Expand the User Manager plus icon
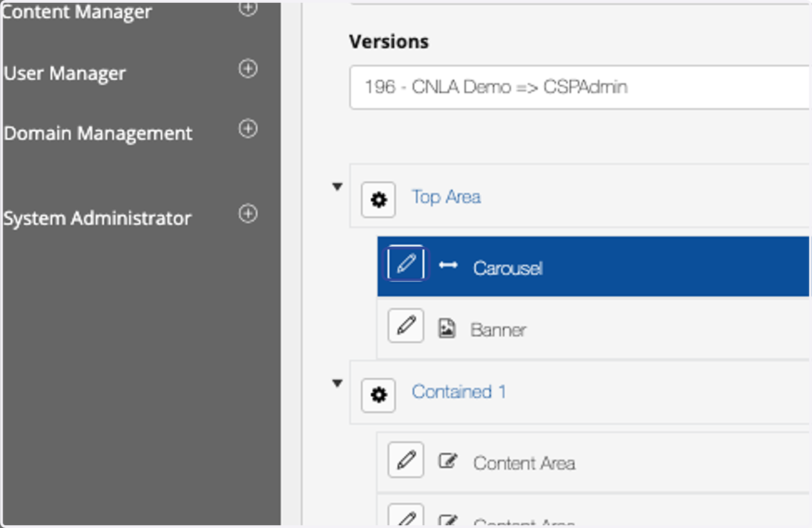This screenshot has width=812, height=528. pyautogui.click(x=248, y=69)
